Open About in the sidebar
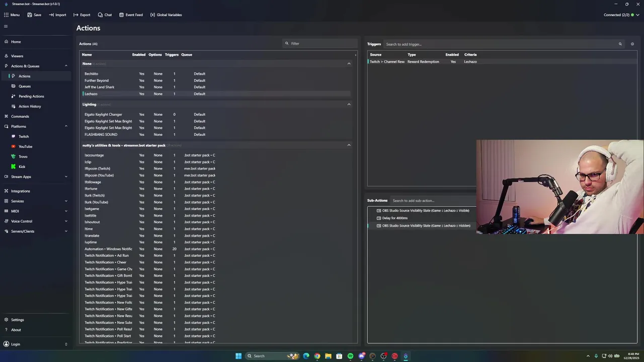This screenshot has width=644, height=362. [x=36, y=330]
